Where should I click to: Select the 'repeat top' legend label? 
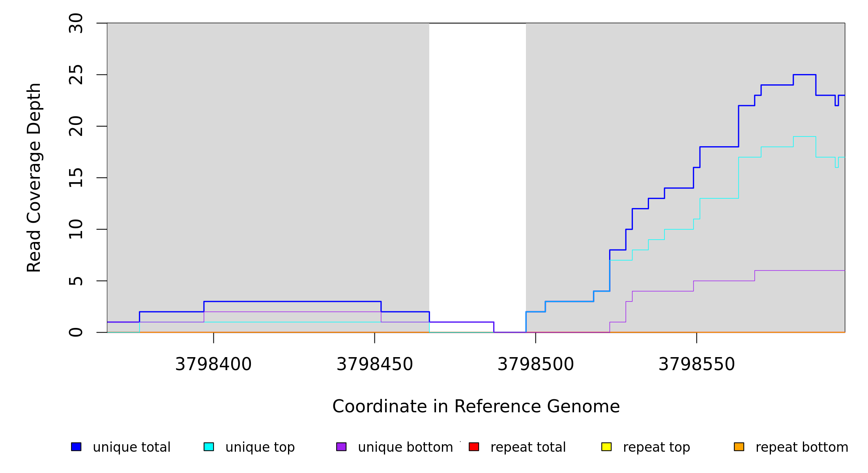[657, 447]
